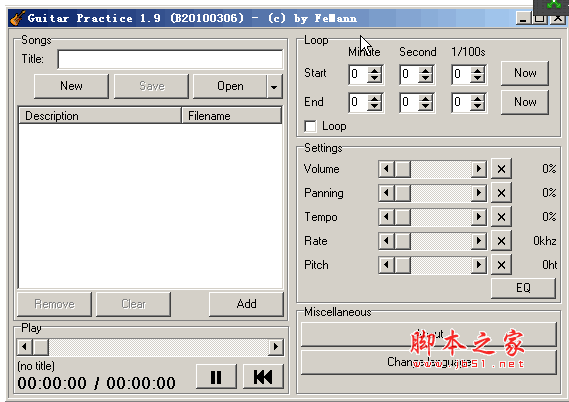The height and width of the screenshot is (402, 569).
Task: Reset Pitch with its X button
Action: 501,265
